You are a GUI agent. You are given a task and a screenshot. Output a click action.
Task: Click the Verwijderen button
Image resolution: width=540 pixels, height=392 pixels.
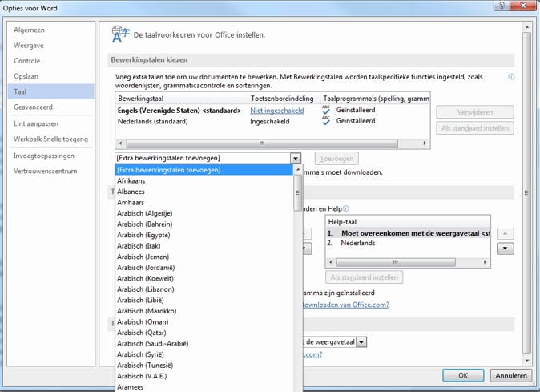pyautogui.click(x=475, y=112)
